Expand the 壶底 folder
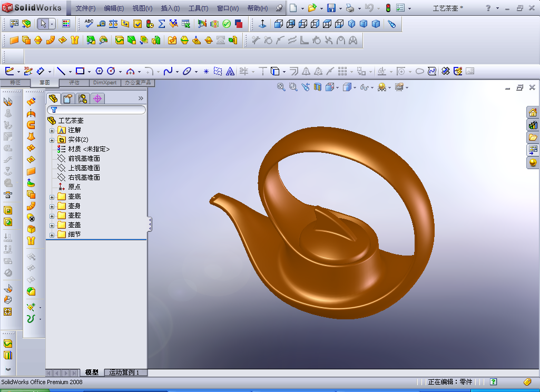 point(52,198)
